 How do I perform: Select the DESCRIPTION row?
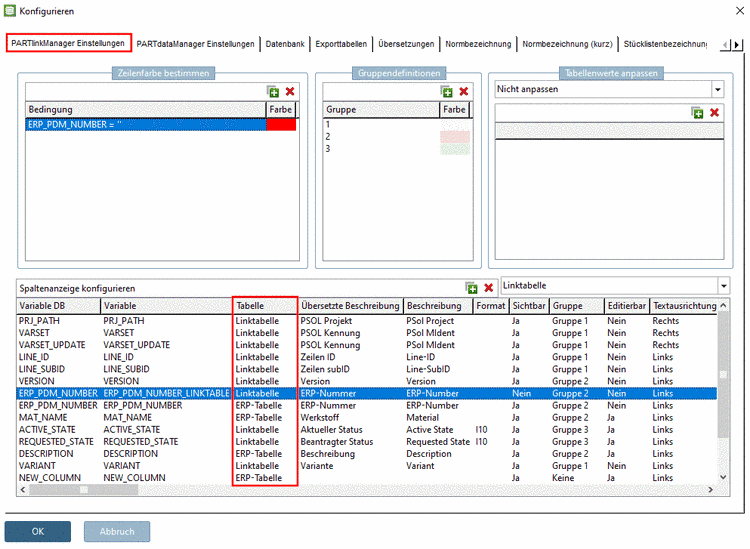tap(367, 454)
